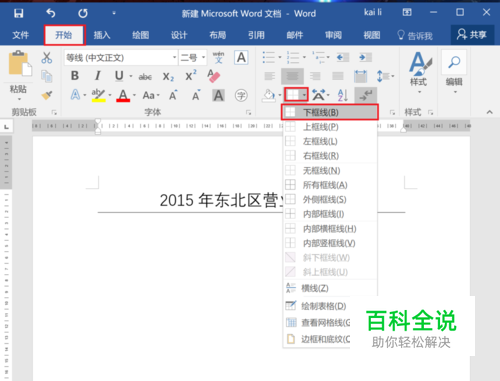Click the shading paint bucket
This screenshot has height=381, width=500.
tap(269, 96)
